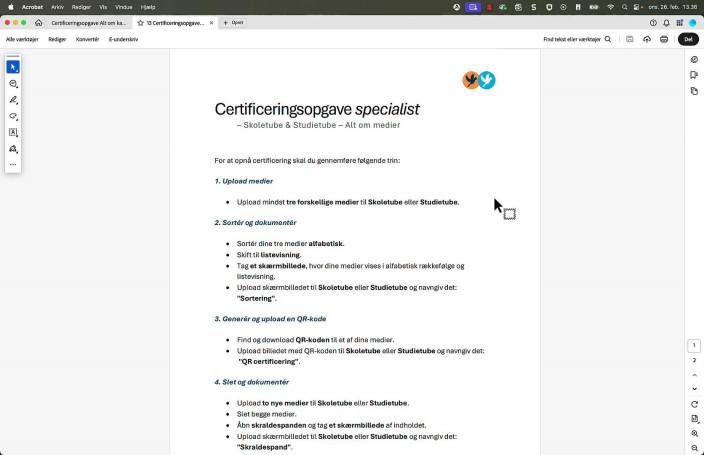Click the page number 1 field
This screenshot has height=455, width=704.
[x=694, y=346]
